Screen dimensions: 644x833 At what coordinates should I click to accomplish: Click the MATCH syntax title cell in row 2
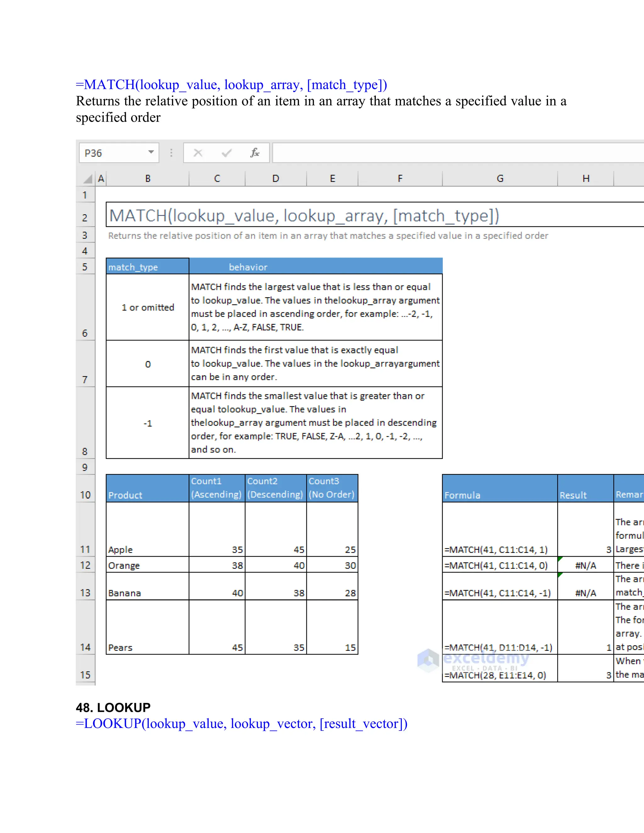tap(375, 215)
